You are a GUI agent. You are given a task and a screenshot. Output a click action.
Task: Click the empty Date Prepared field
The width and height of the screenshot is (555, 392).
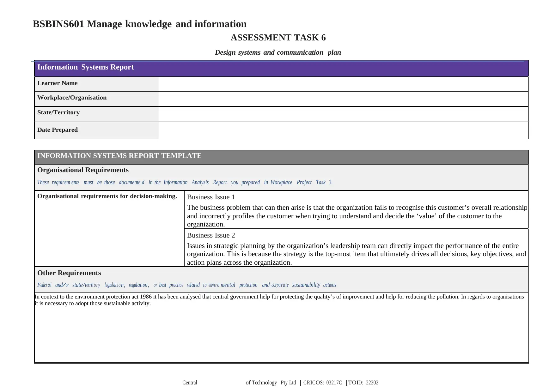[x=344, y=130]
